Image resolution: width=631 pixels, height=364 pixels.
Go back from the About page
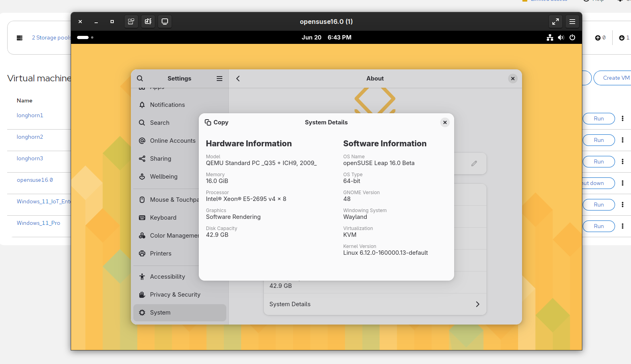[238, 79]
